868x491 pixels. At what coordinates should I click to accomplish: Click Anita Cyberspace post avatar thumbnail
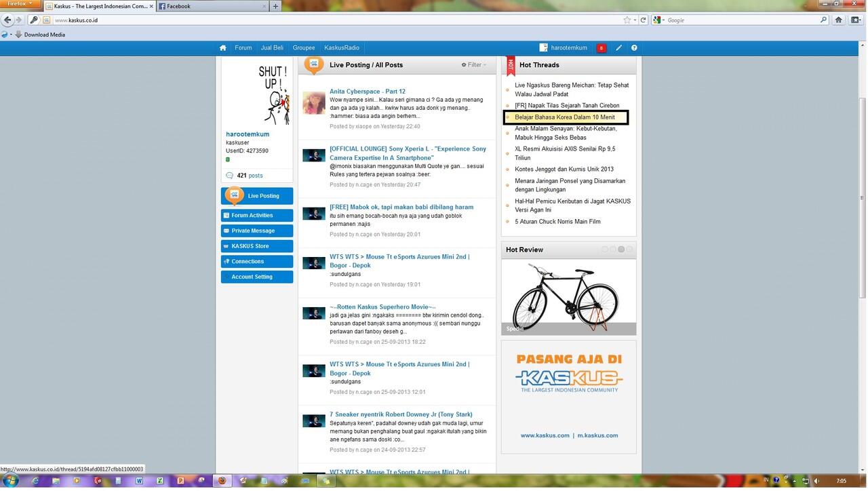click(x=314, y=103)
